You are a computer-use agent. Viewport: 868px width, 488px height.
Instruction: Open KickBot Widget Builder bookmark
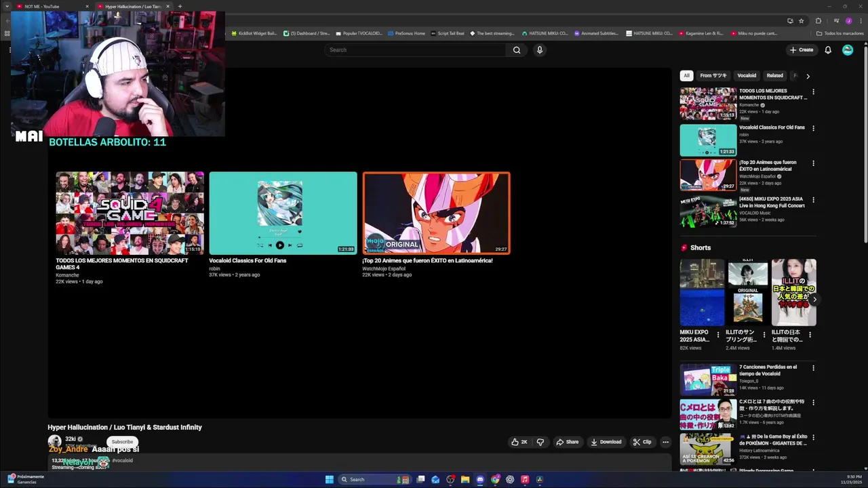click(254, 33)
